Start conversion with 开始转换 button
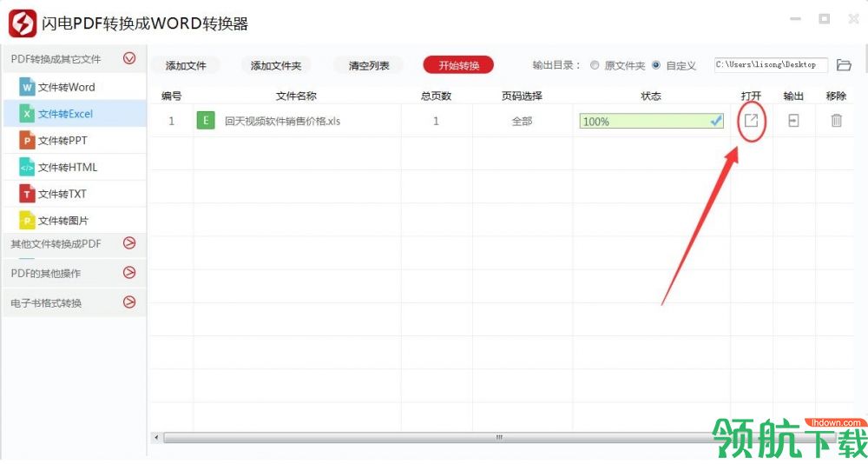The image size is (868, 464). click(458, 65)
